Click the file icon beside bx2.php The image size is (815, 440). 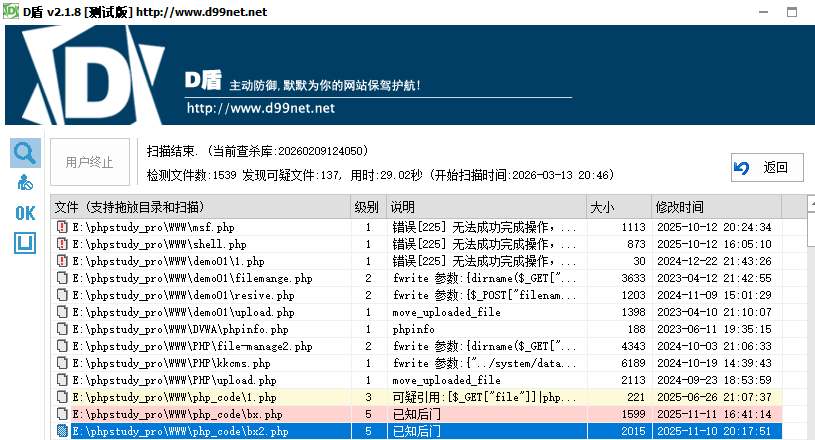coord(62,431)
